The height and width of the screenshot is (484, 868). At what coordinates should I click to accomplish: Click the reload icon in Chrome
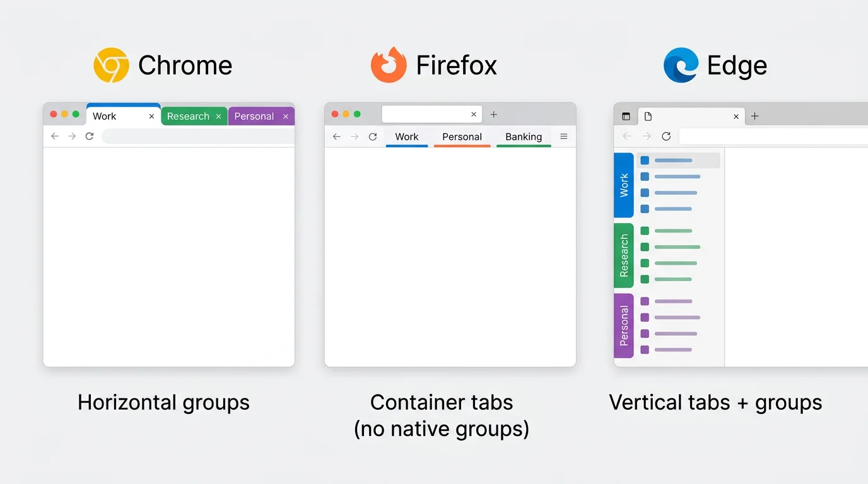[90, 136]
